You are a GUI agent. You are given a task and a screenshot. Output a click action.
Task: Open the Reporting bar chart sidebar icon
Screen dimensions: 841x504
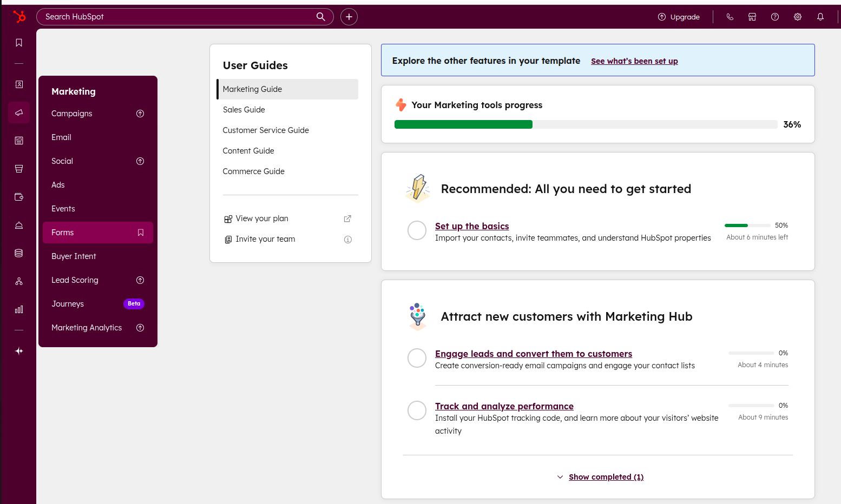19,309
